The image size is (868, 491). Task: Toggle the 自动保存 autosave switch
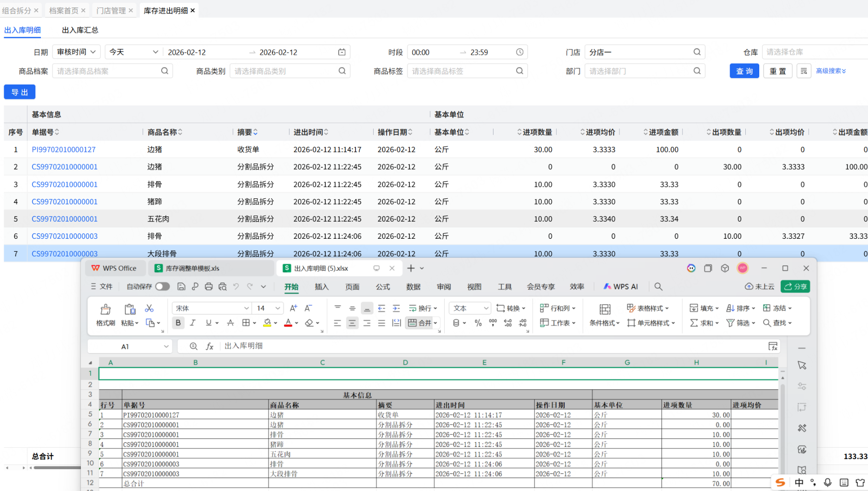click(x=162, y=287)
